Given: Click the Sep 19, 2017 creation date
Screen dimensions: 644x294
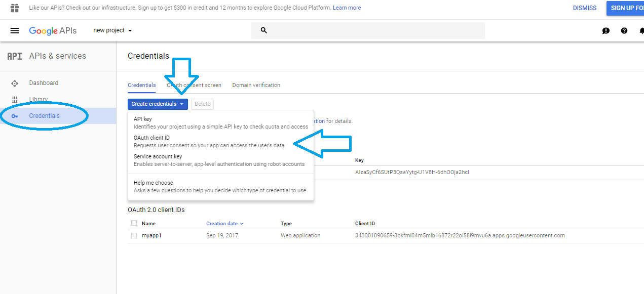Looking at the screenshot, I should pyautogui.click(x=222, y=235).
